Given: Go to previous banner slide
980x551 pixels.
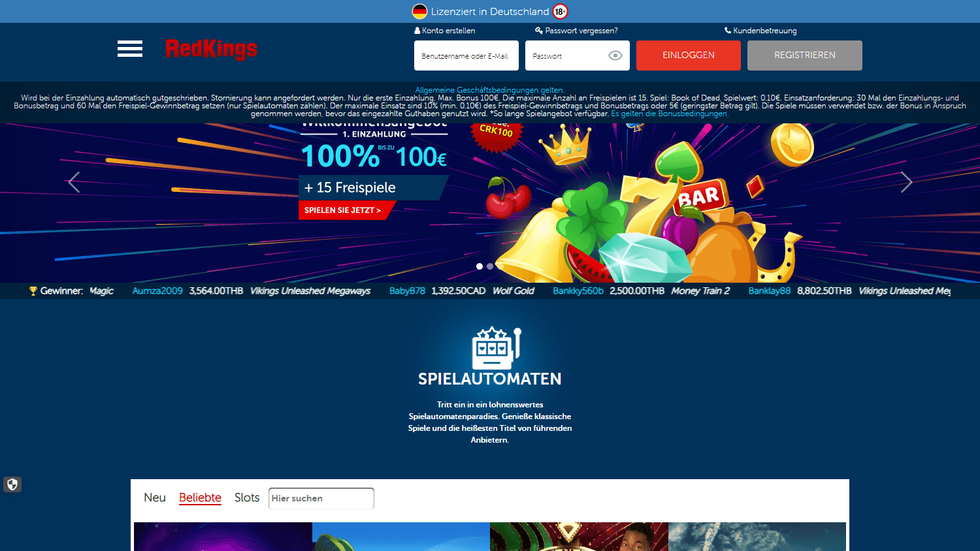Looking at the screenshot, I should tap(74, 182).
